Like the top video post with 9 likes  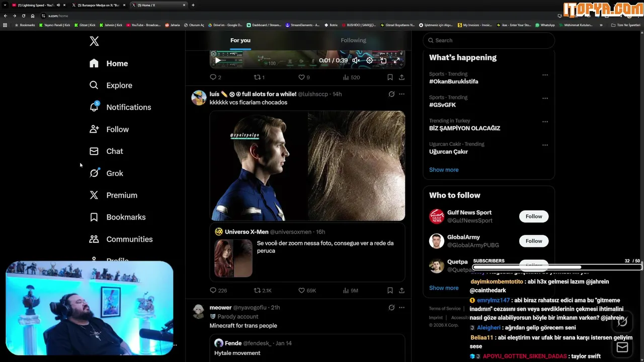click(x=304, y=77)
